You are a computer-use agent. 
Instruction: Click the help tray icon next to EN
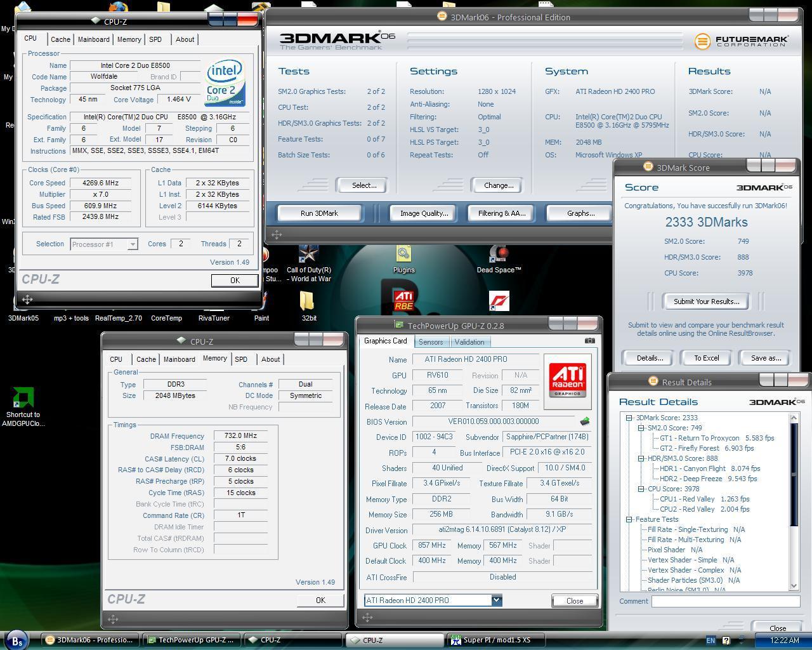coord(726,640)
